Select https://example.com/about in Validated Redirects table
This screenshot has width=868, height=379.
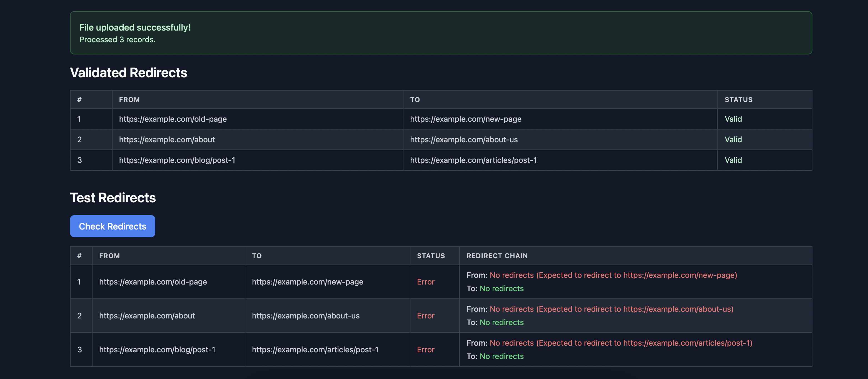[x=167, y=139]
